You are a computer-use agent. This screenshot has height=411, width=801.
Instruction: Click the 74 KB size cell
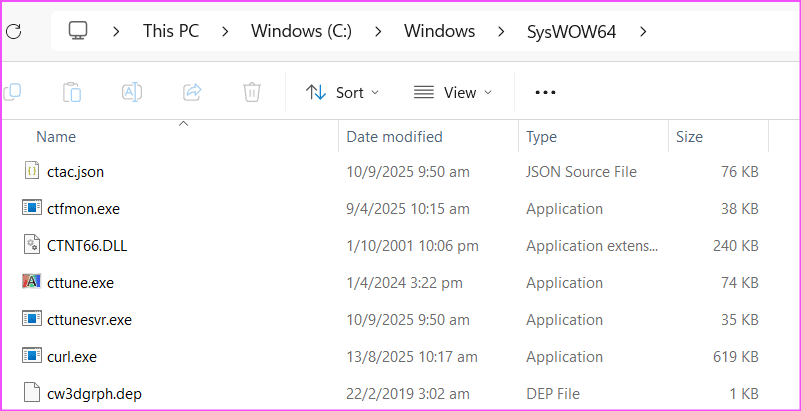click(740, 282)
